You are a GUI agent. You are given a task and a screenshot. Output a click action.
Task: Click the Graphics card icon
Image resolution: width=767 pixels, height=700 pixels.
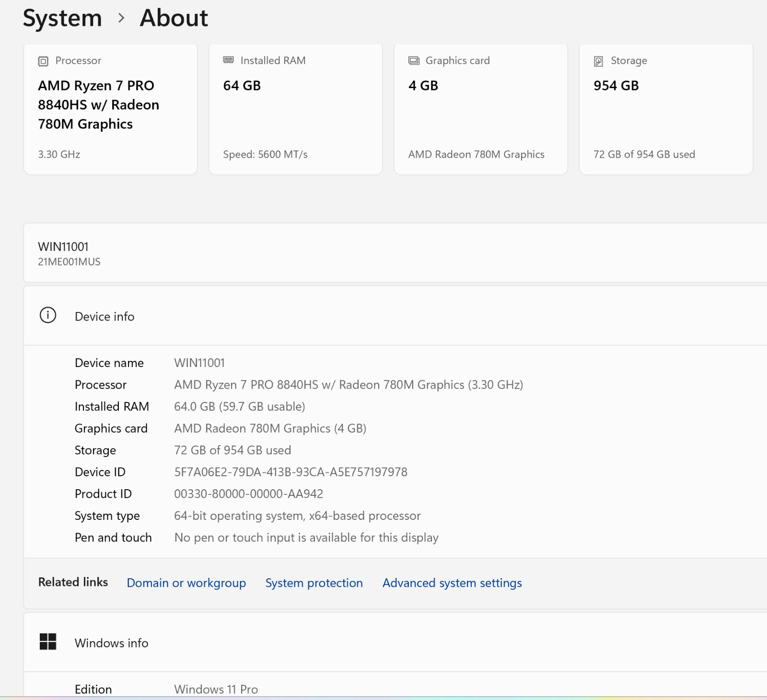click(414, 60)
